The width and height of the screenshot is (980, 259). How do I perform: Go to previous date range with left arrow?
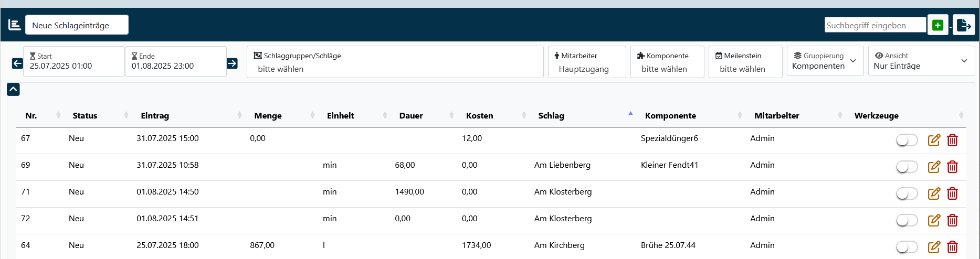click(17, 63)
